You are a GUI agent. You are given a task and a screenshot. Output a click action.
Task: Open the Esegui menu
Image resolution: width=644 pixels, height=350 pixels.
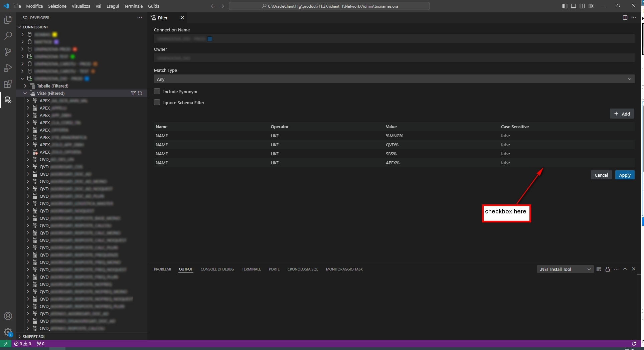(x=112, y=6)
